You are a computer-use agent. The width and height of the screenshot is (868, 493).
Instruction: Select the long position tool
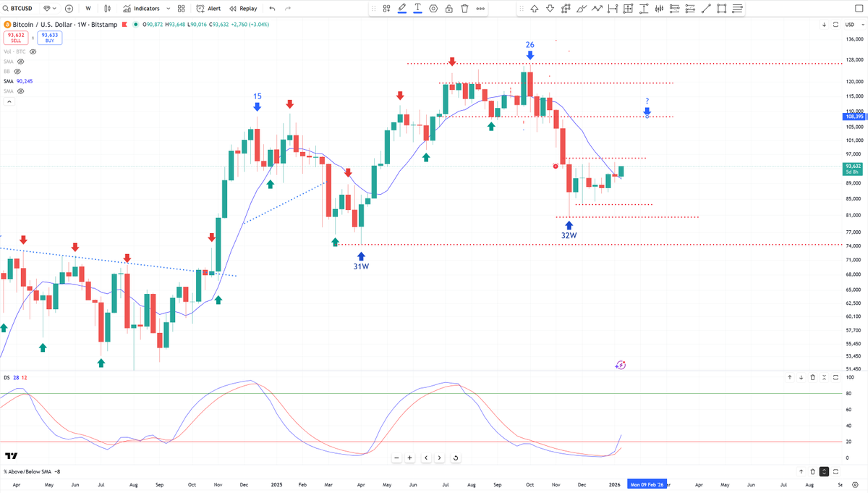[x=674, y=9]
